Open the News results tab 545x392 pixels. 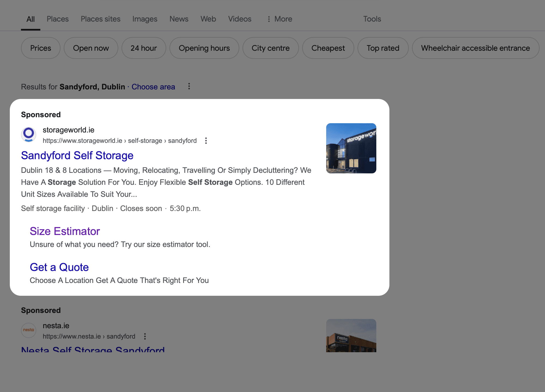click(x=179, y=19)
